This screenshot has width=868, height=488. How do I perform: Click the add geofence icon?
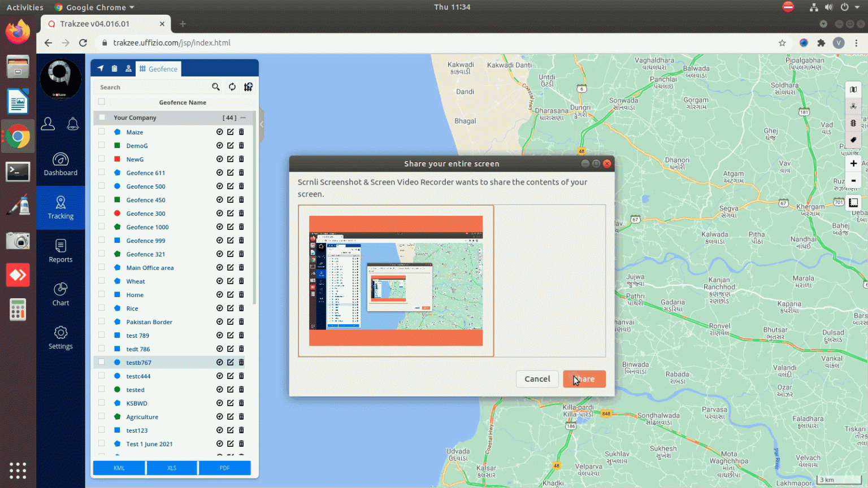248,87
